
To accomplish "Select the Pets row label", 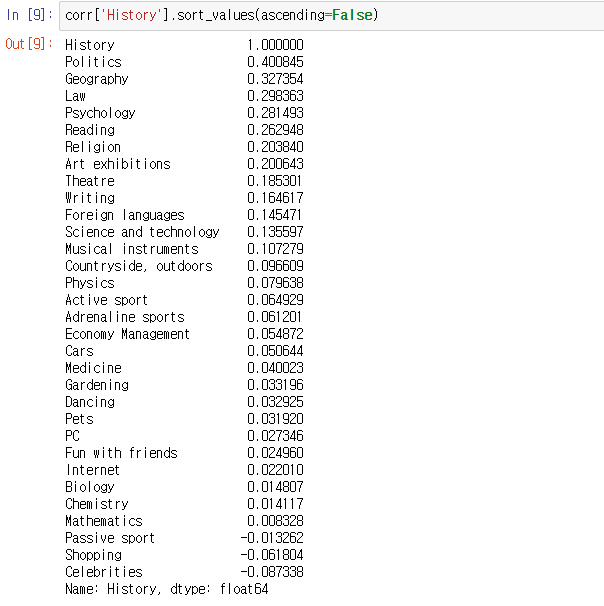I will click(x=79, y=419).
